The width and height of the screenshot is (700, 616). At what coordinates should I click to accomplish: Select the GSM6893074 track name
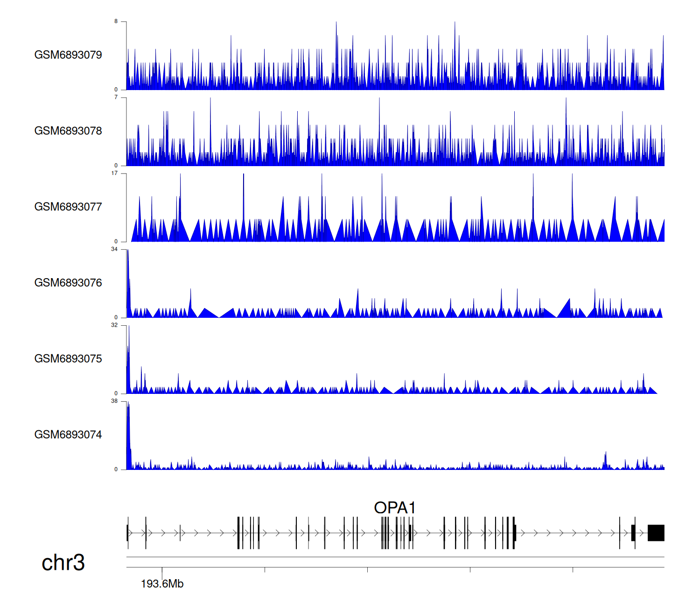coord(68,435)
